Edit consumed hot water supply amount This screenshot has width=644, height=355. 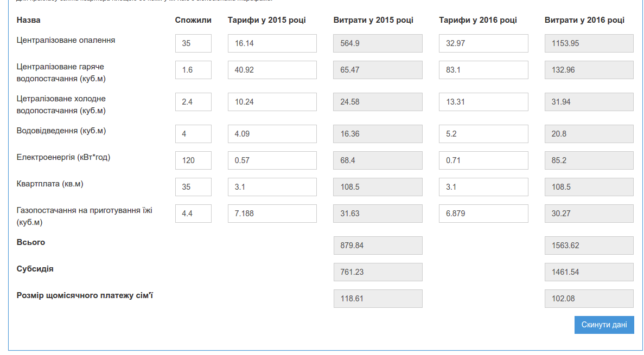pyautogui.click(x=193, y=70)
